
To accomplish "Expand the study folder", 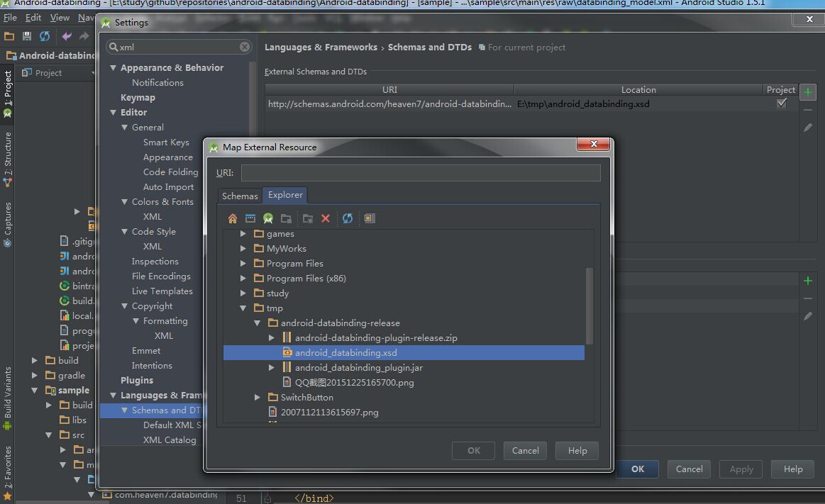I will pos(243,293).
